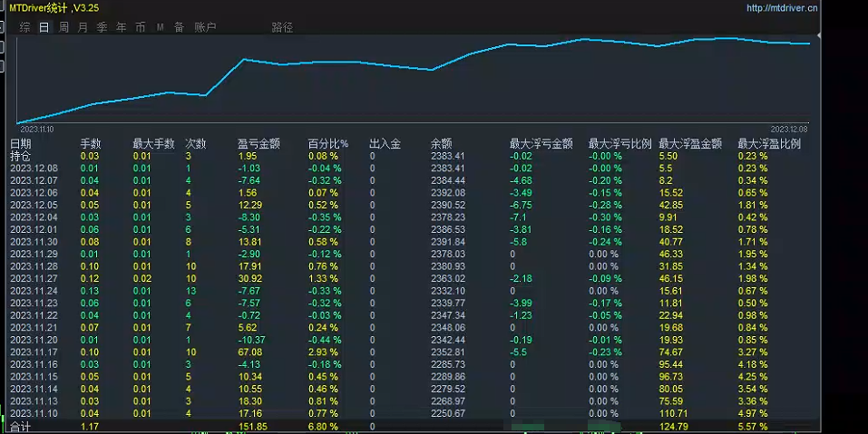Click balance 2250.67 on 2023.11.10
Screen dimensions: 868x434
[x=448, y=413]
